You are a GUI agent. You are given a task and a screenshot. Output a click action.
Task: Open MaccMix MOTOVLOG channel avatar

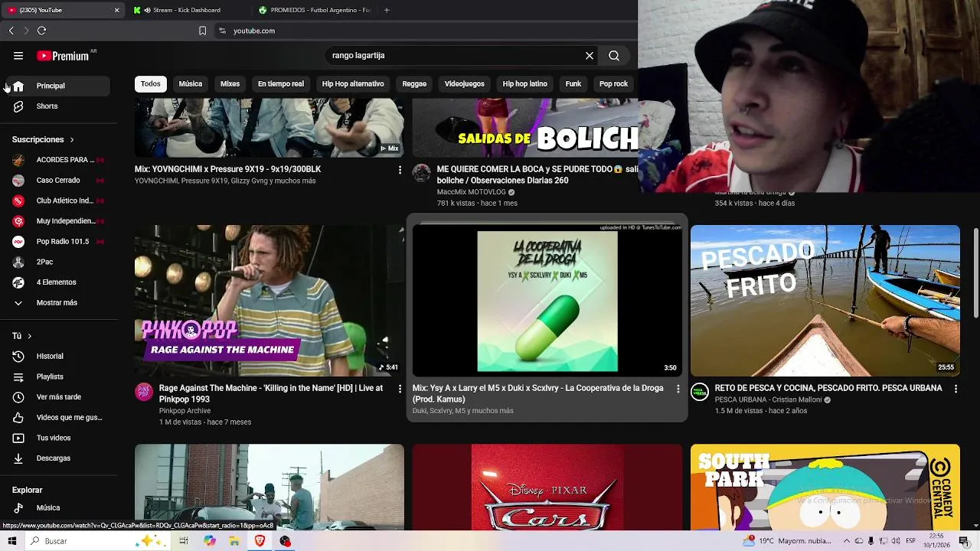tap(422, 172)
